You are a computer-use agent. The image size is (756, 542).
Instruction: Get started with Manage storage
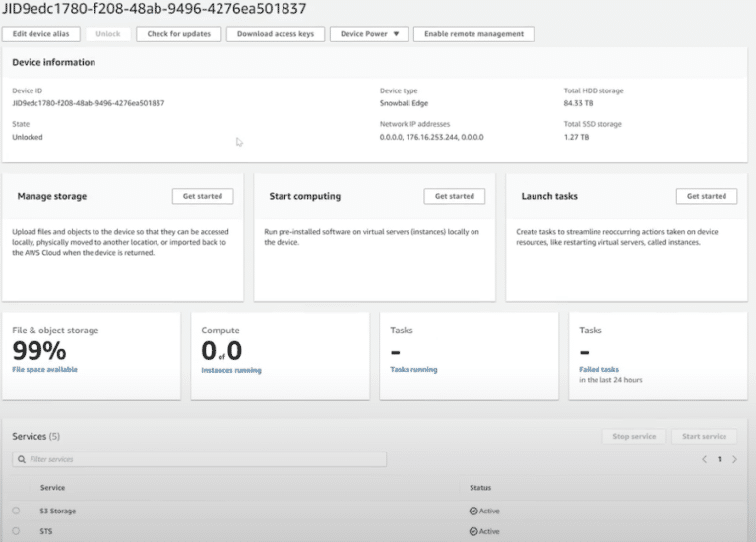[203, 196]
